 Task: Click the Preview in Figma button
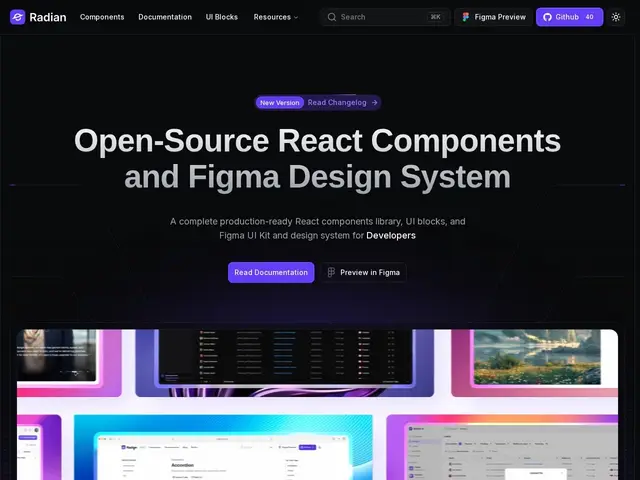pos(363,272)
